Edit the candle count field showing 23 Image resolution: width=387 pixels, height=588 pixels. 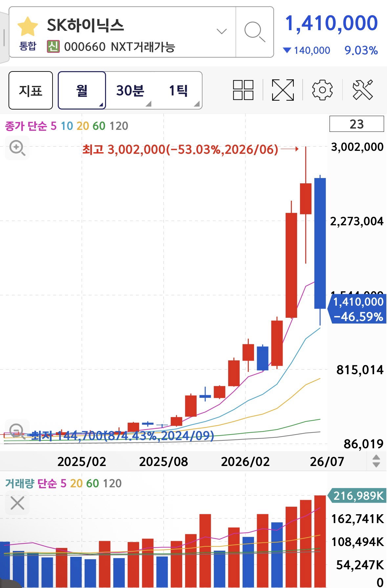(x=356, y=124)
